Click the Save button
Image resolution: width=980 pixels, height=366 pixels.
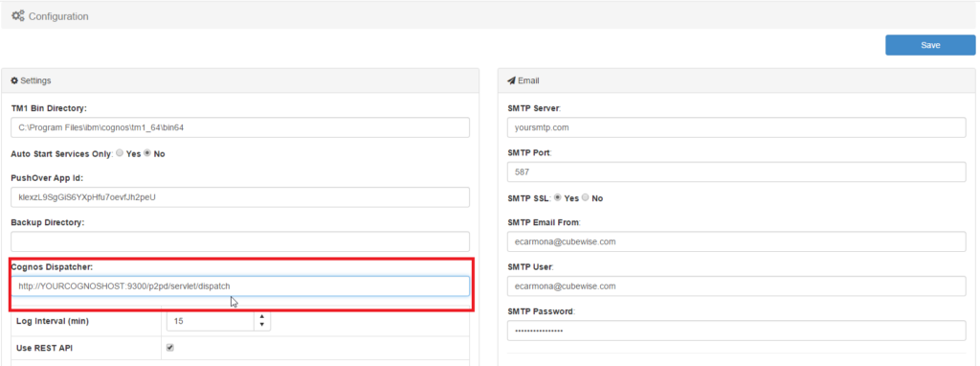pyautogui.click(x=930, y=45)
